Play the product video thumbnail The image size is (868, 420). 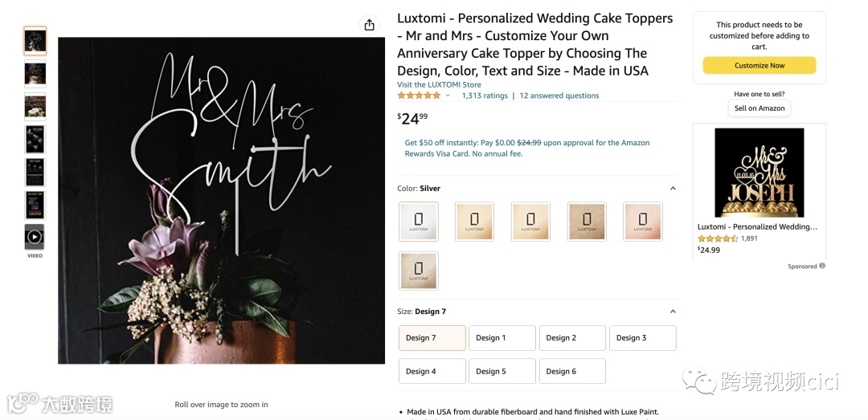(x=35, y=237)
